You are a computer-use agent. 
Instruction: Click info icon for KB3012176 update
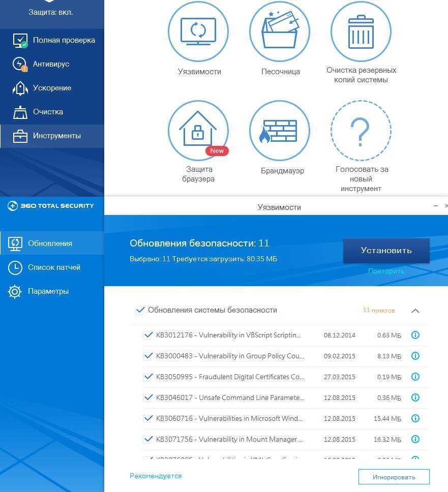coord(415,335)
